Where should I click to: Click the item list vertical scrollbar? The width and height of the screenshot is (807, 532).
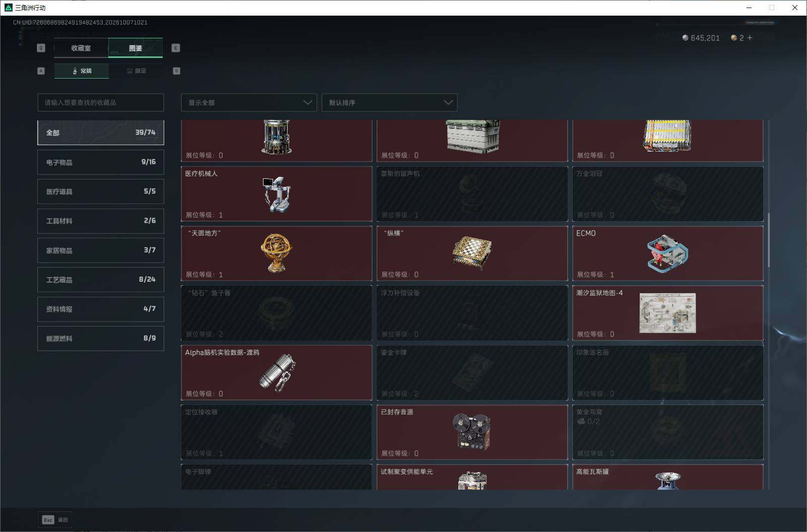coord(769,240)
